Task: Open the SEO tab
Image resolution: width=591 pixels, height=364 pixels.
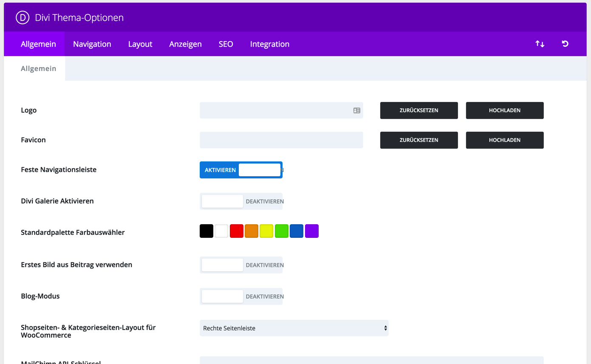Action: [x=226, y=44]
